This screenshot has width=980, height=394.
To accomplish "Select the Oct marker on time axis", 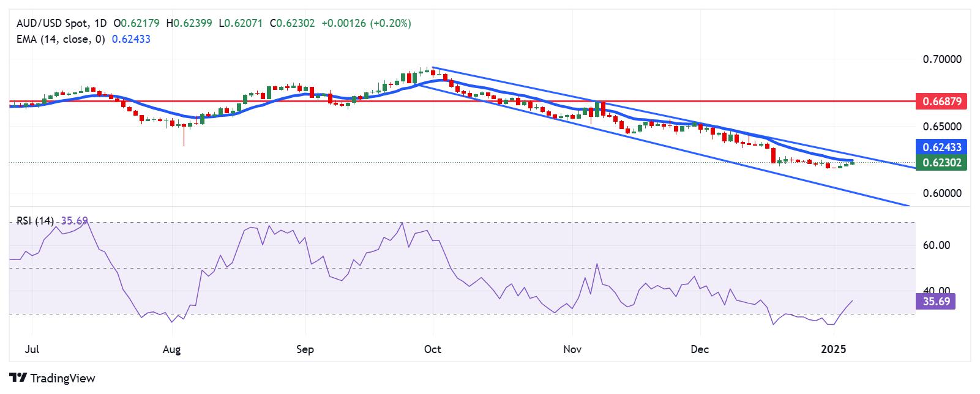I will 432,349.
